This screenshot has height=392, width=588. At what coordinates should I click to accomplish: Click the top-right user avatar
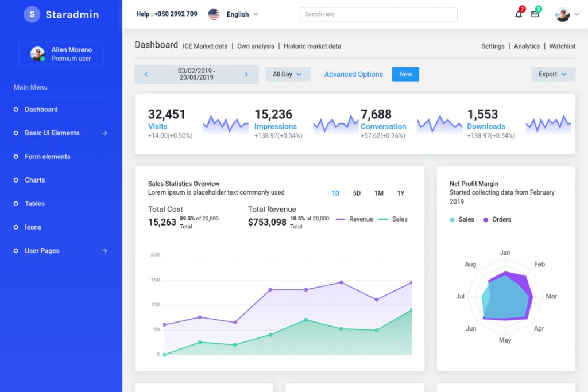(563, 14)
